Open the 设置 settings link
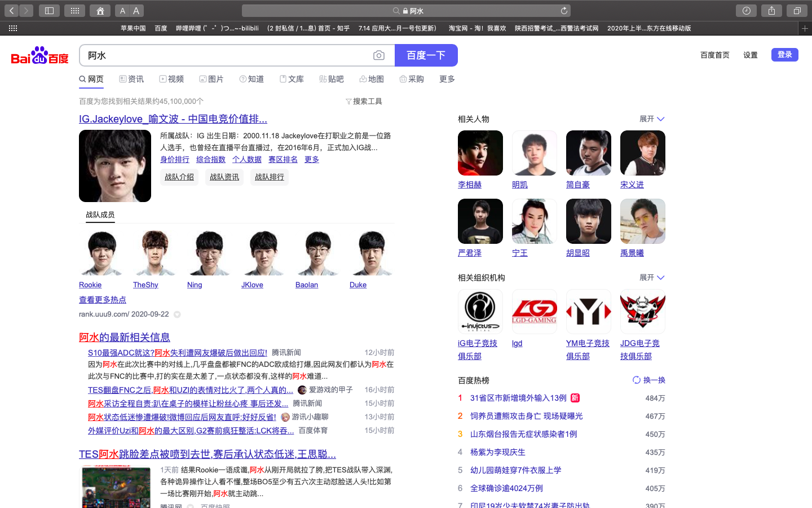The image size is (812, 508). [751, 55]
